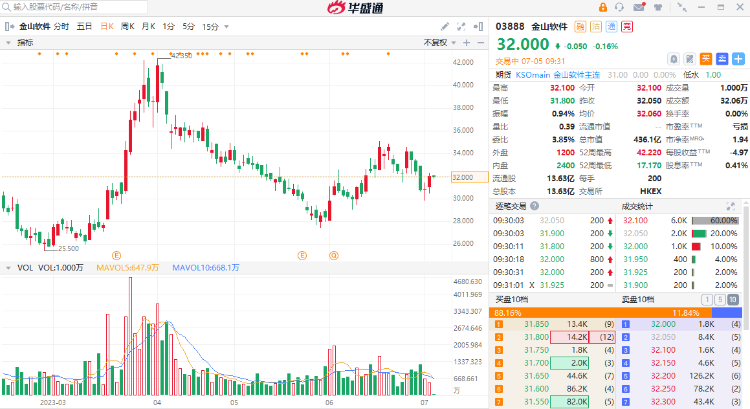The width and height of the screenshot is (750, 409).
Task: Select 5-level order depth toggle
Action: coord(720,299)
